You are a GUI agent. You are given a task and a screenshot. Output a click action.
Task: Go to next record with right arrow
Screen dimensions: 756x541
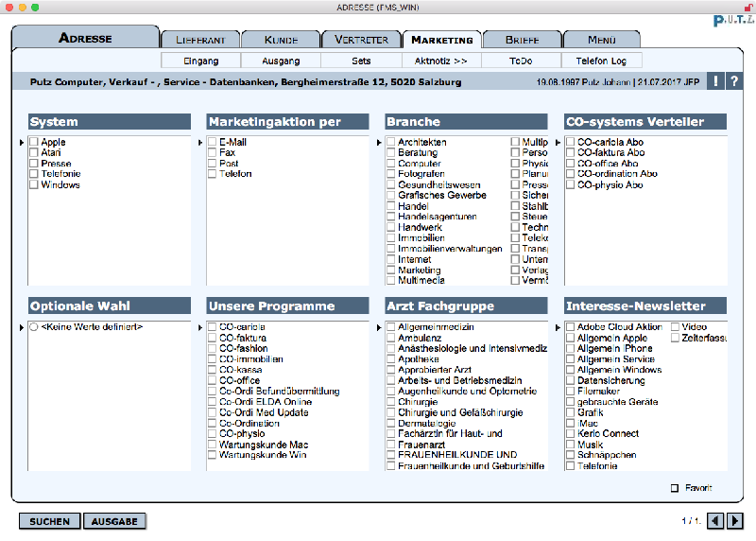click(x=734, y=521)
